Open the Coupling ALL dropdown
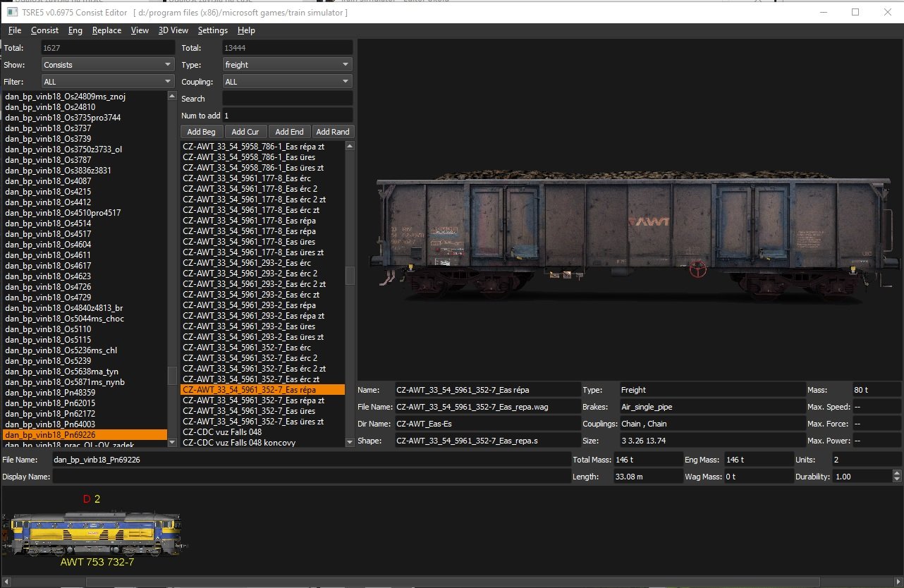The height and width of the screenshot is (588, 904). [287, 82]
